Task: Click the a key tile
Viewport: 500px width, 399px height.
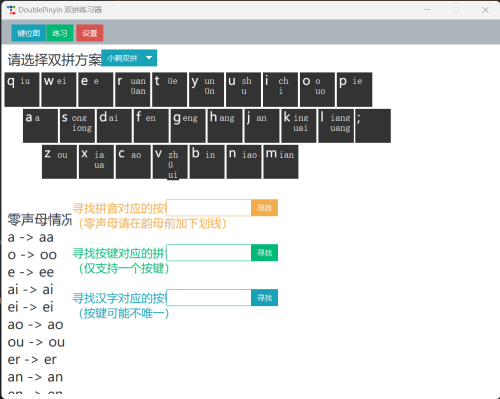Action: point(40,126)
